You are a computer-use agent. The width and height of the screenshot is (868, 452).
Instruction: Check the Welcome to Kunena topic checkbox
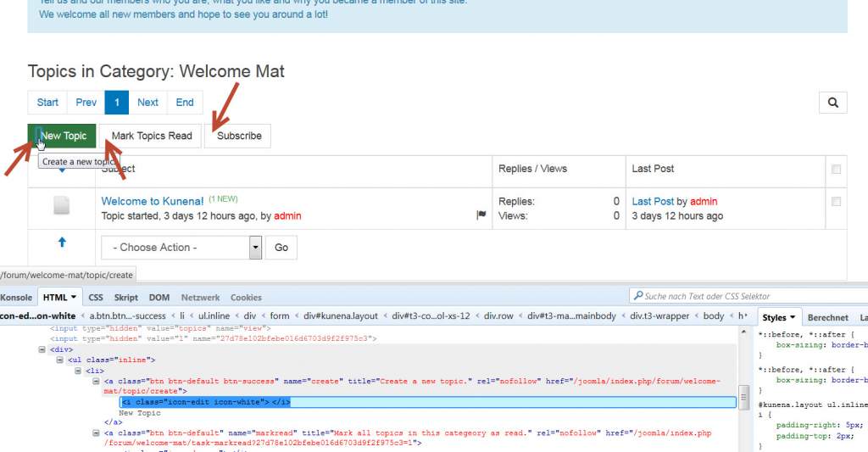(x=836, y=202)
